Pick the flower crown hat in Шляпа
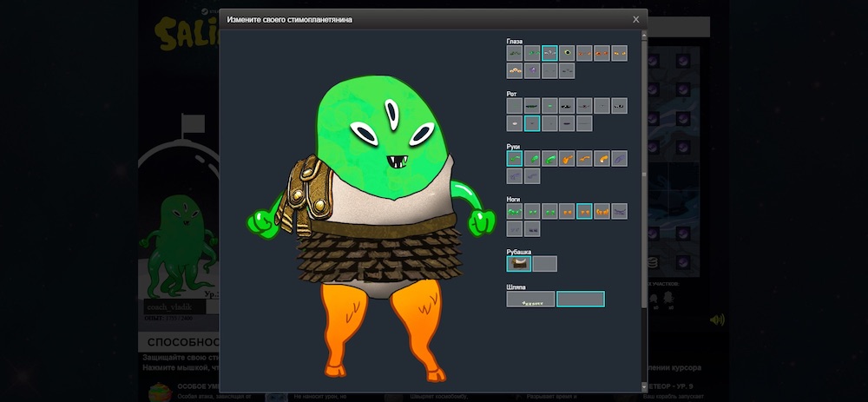Viewport: 868px width, 402px height. pyautogui.click(x=530, y=299)
